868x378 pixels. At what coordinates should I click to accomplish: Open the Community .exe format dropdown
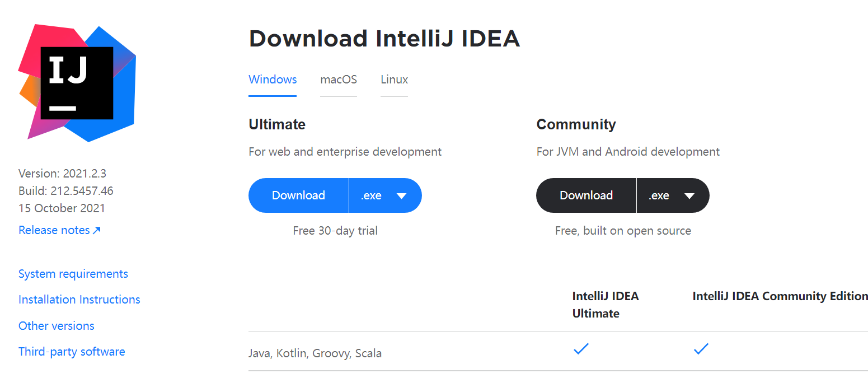pos(673,195)
